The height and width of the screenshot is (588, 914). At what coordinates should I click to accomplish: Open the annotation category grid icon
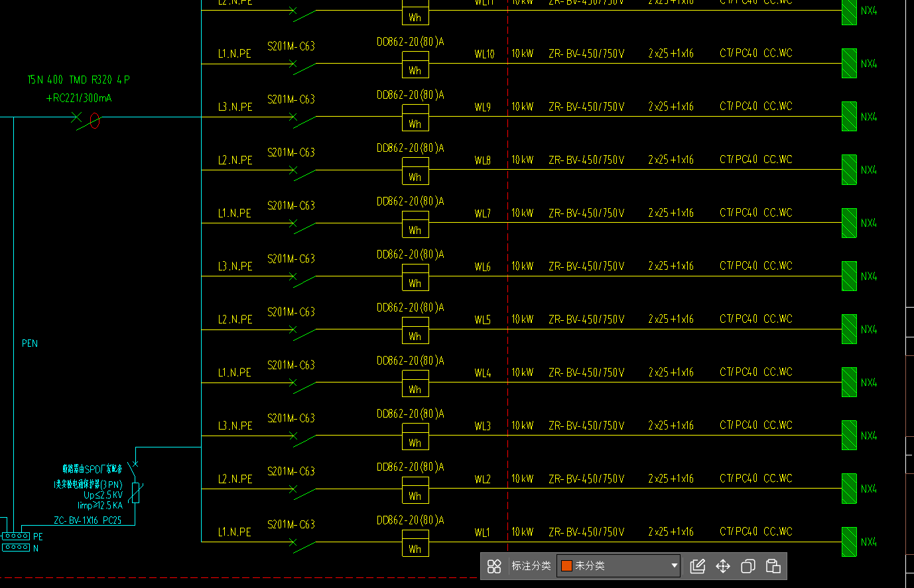pyautogui.click(x=494, y=566)
